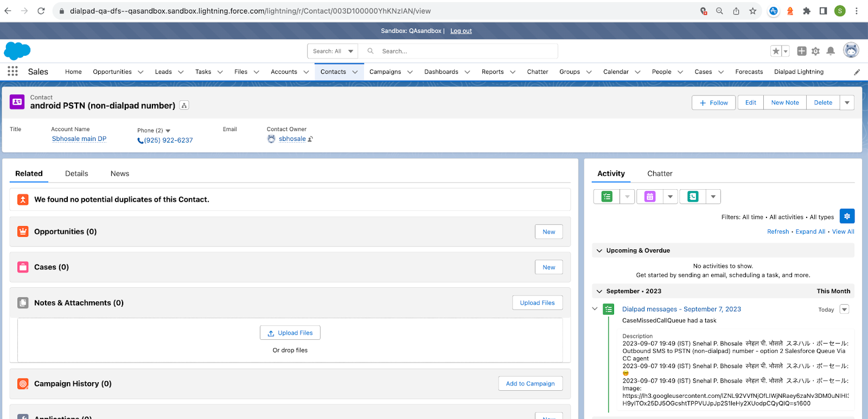
Task: Click the Cases briefcase icon
Action: [23, 267]
